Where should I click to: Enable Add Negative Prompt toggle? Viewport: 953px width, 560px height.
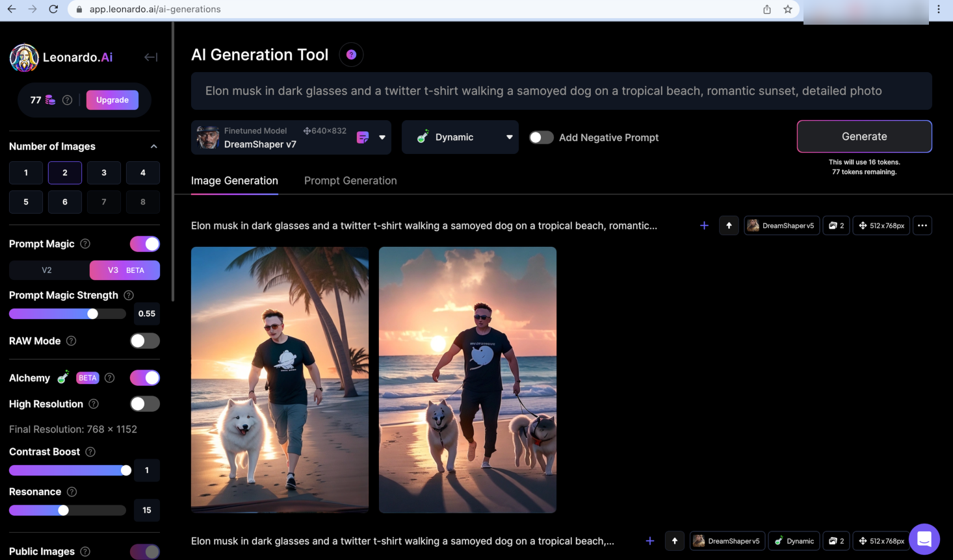point(542,137)
